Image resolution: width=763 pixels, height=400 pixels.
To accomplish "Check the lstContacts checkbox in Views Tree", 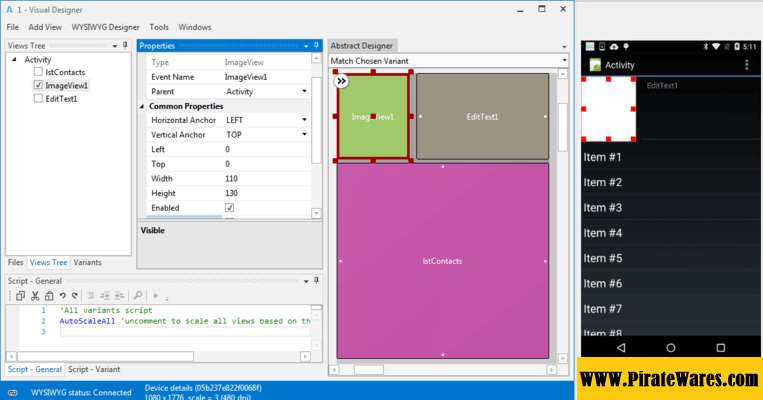I will click(38, 73).
